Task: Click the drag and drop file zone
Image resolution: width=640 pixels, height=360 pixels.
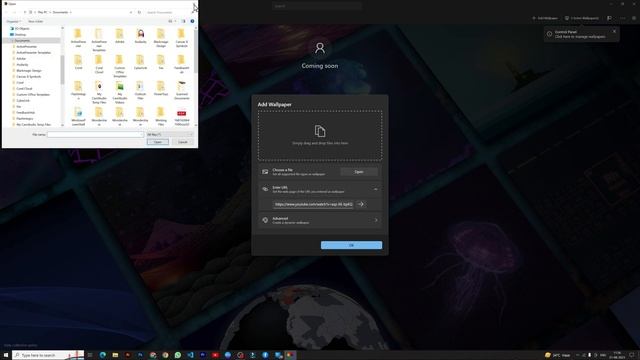Action: coord(320,136)
